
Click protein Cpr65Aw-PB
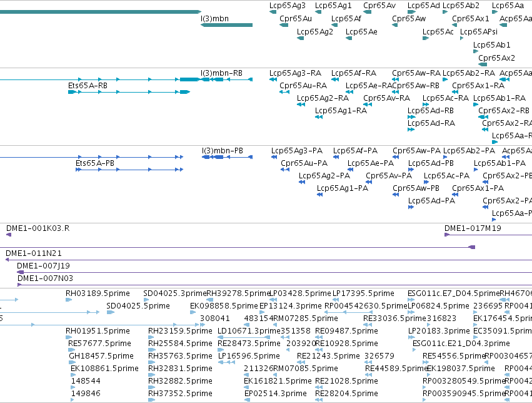pyautogui.click(x=416, y=188)
